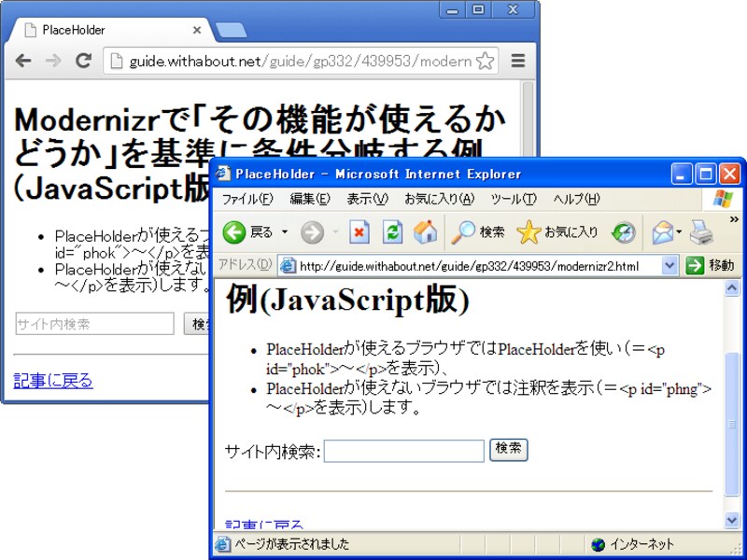
Task: Click the Print icon in IE toolbar
Action: pos(700,231)
